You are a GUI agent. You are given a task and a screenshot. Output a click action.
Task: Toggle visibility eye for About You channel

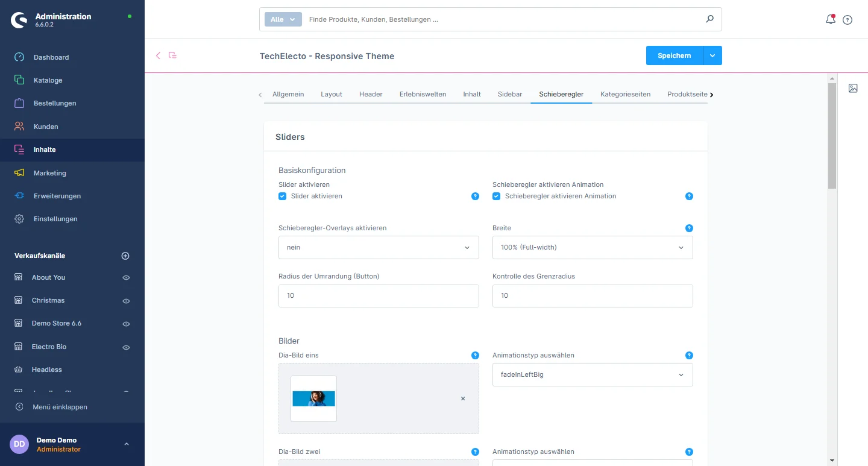[x=126, y=278]
